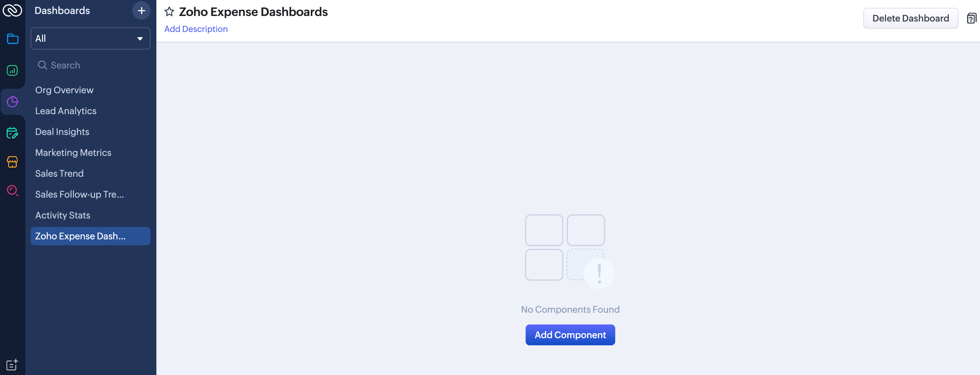
Task: Select the Dashboards pie chart icon
Action: coord(13,102)
